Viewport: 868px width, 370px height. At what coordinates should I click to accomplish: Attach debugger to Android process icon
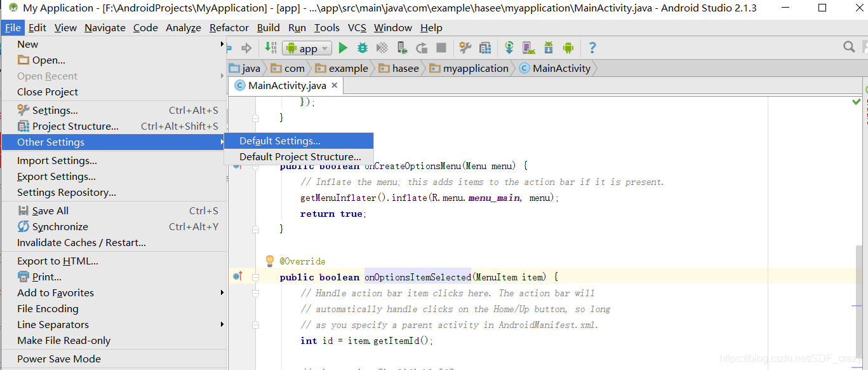tap(402, 48)
